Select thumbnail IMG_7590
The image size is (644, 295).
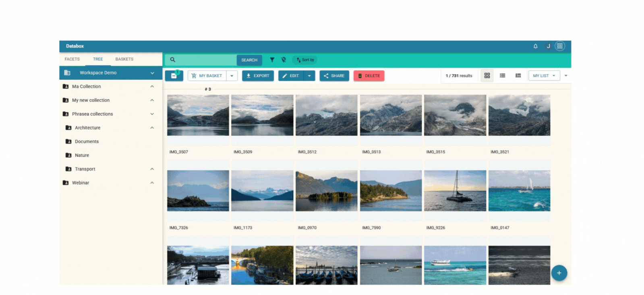pyautogui.click(x=391, y=191)
